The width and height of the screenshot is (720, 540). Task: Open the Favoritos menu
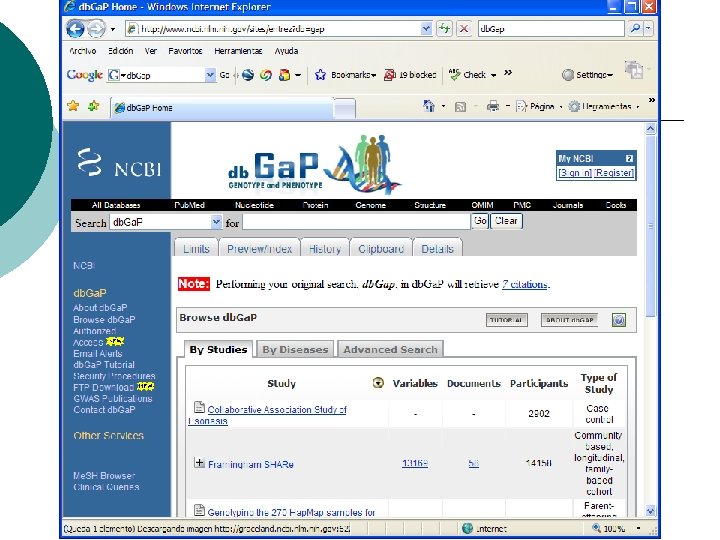(185, 51)
